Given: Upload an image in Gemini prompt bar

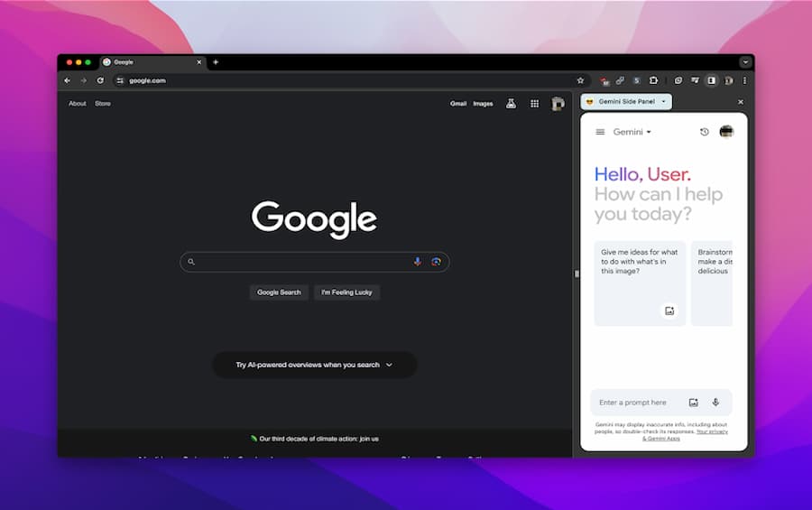Looking at the screenshot, I should pyautogui.click(x=694, y=403).
